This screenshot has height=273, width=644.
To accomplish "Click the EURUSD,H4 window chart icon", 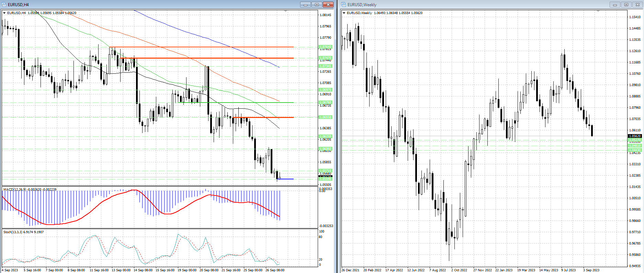I will pos(4,4).
